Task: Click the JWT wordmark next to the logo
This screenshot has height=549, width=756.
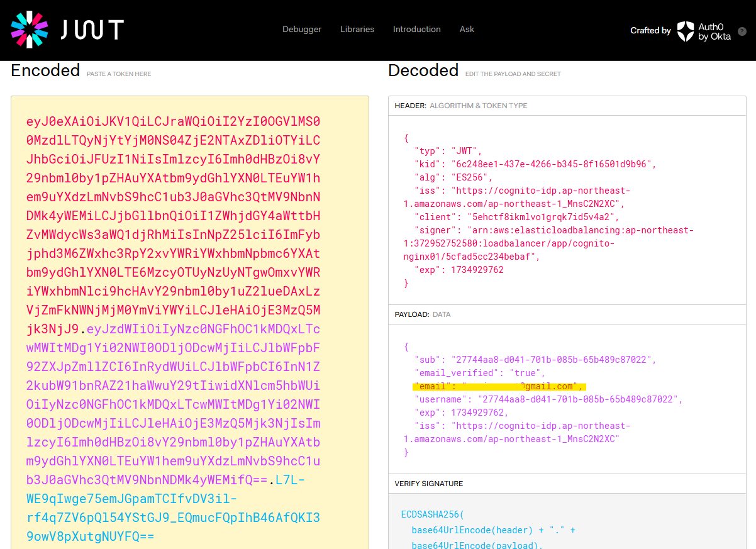Action: tap(92, 29)
